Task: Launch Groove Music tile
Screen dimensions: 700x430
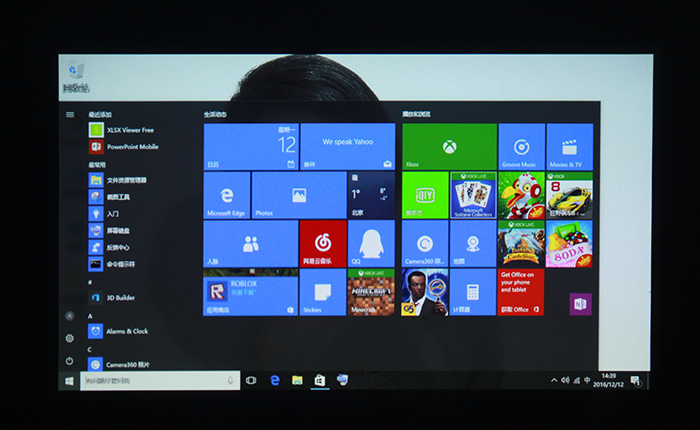Action: tap(521, 147)
